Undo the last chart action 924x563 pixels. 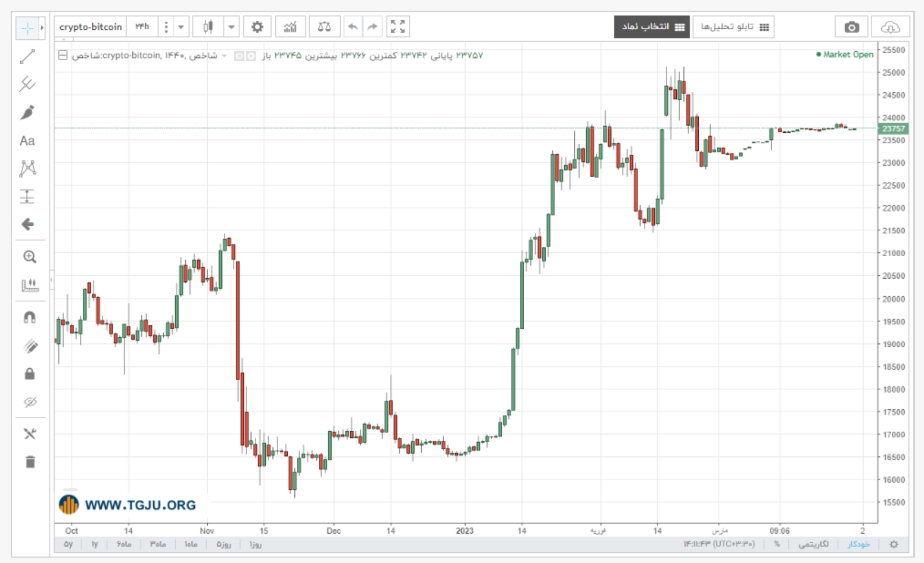(353, 27)
